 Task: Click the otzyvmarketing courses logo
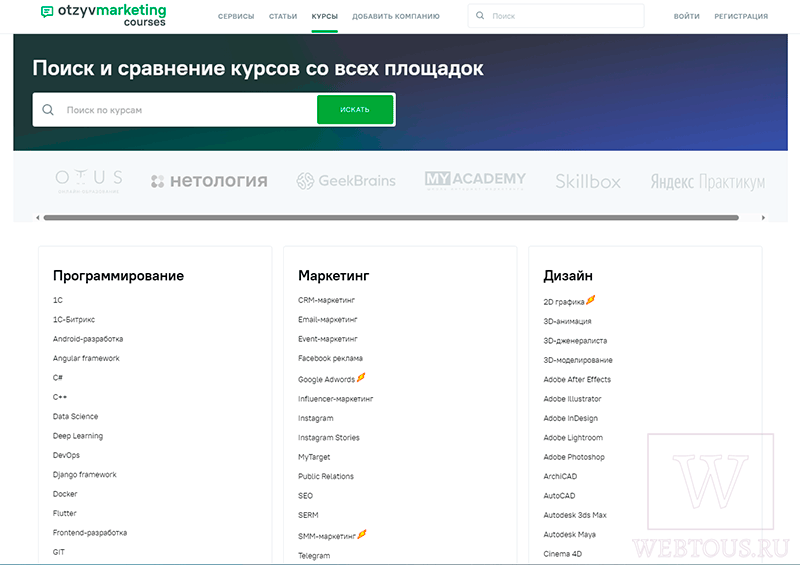point(104,15)
